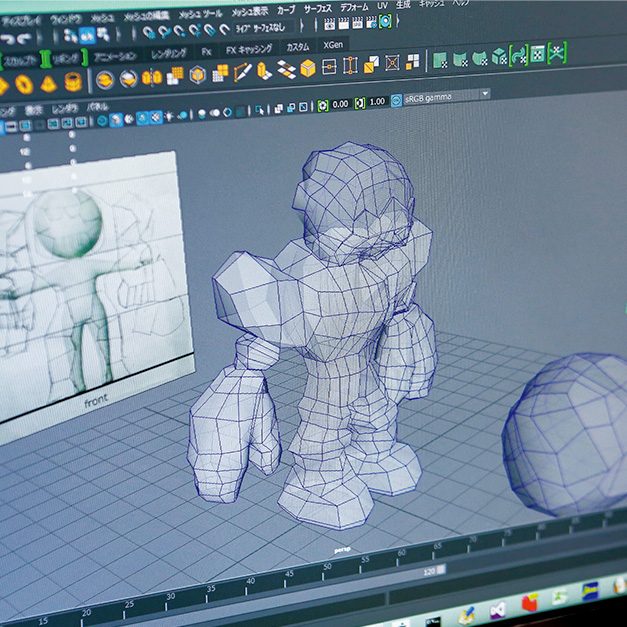The width and height of the screenshot is (627, 627).
Task: Click the redo arrow icon
Action: click(25, 38)
